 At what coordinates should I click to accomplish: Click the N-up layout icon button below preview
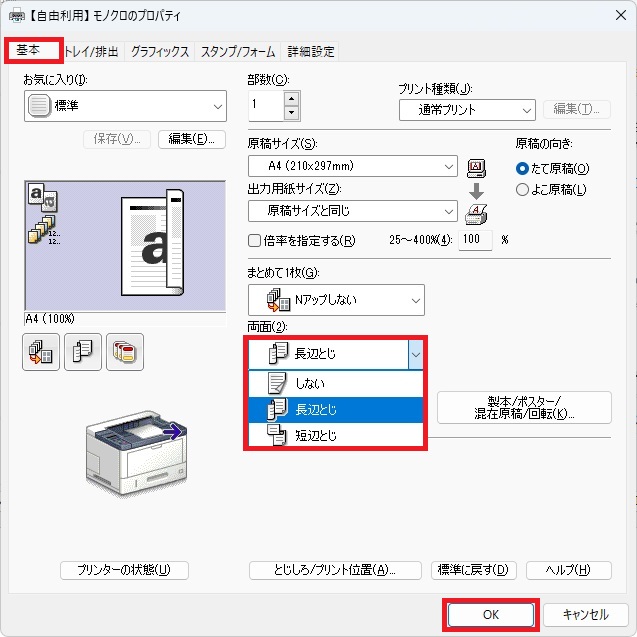coord(41,352)
